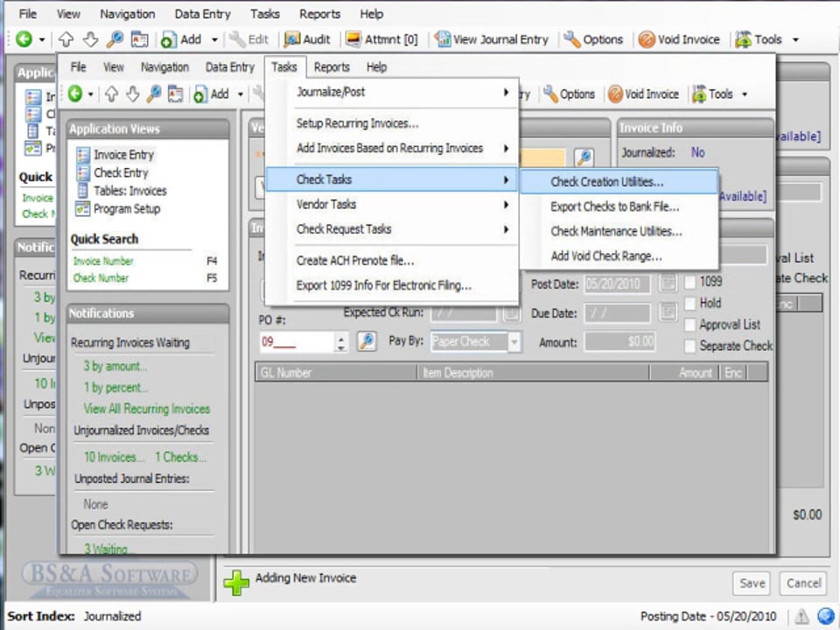The image size is (840, 630).
Task: Expand Vendor Tasks submenu
Action: (x=392, y=204)
